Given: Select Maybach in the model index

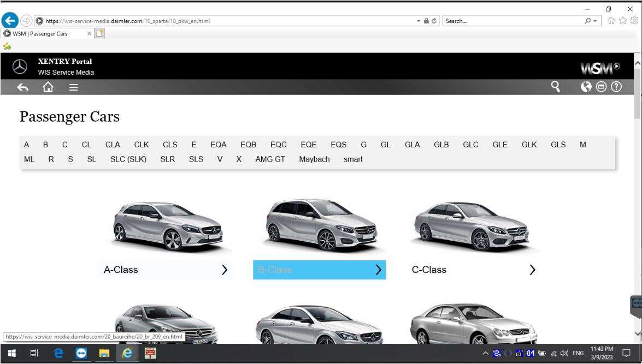Looking at the screenshot, I should tap(315, 159).
